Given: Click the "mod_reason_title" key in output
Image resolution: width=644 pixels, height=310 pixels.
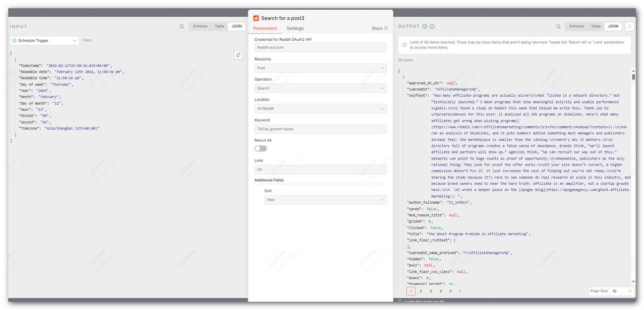Looking at the screenshot, I should tap(426, 215).
